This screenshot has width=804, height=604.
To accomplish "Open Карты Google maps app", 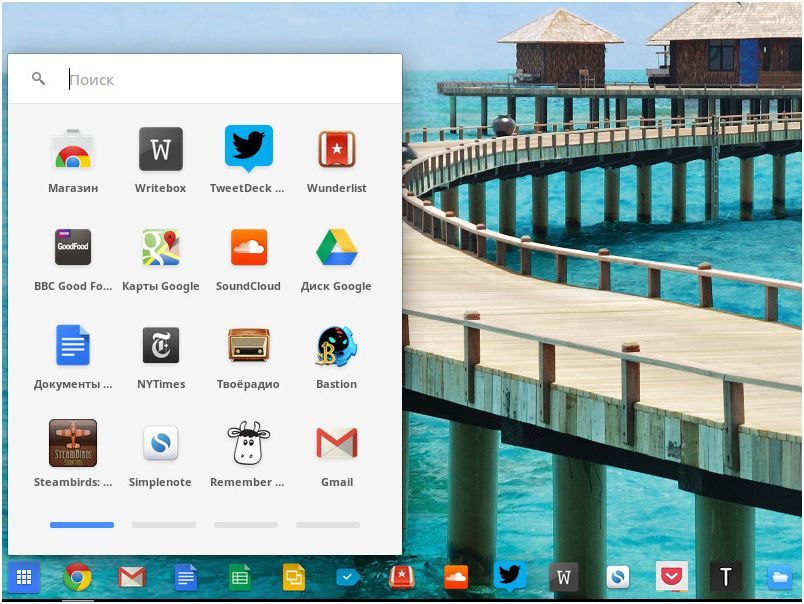I will coord(160,246).
